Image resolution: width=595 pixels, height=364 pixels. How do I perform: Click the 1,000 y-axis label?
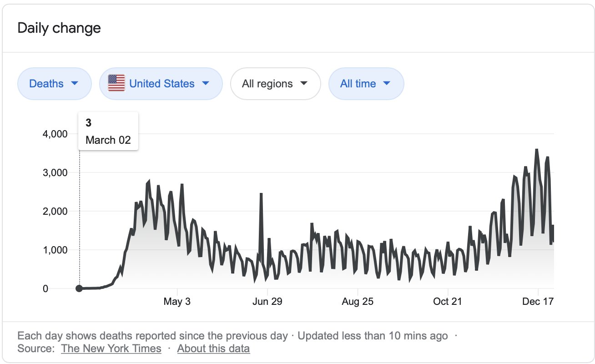pyautogui.click(x=55, y=250)
